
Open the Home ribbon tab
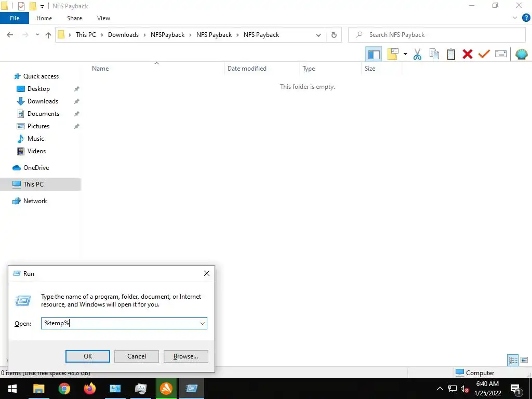(44, 18)
